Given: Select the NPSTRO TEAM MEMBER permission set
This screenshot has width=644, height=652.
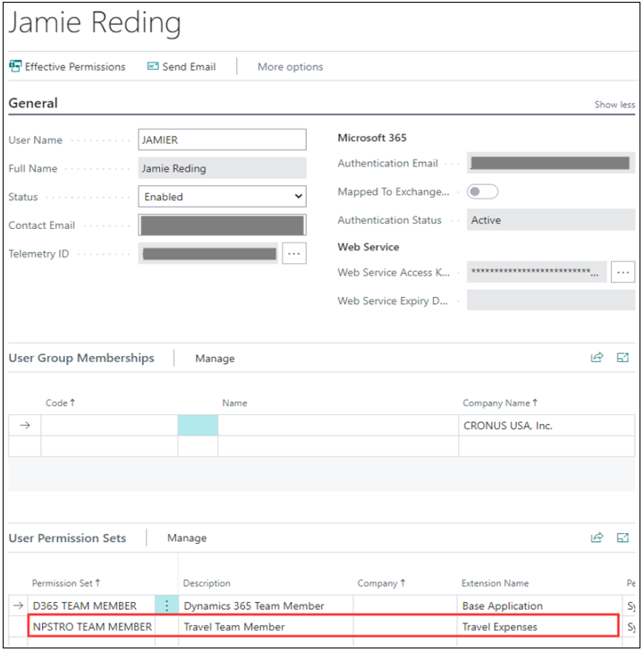Looking at the screenshot, I should (x=92, y=626).
